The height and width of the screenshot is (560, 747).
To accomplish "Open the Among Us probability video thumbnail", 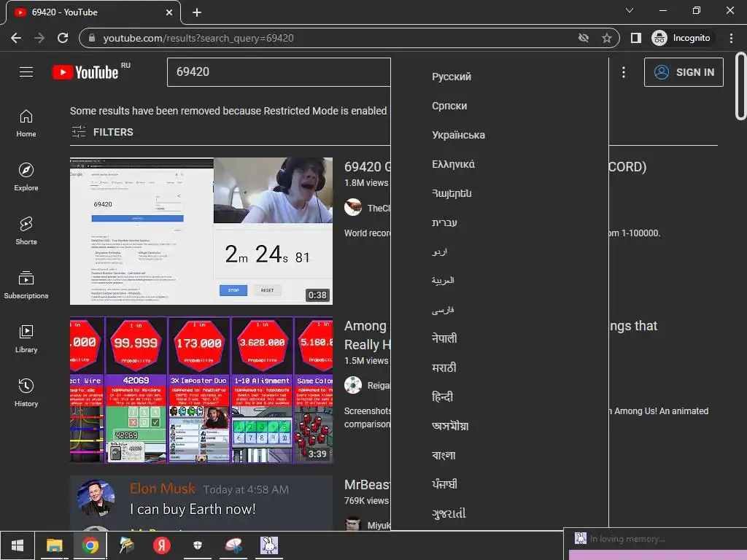I will tap(201, 390).
